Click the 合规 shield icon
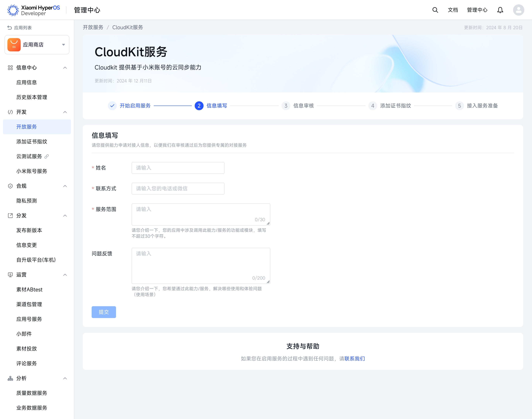 pos(10,186)
